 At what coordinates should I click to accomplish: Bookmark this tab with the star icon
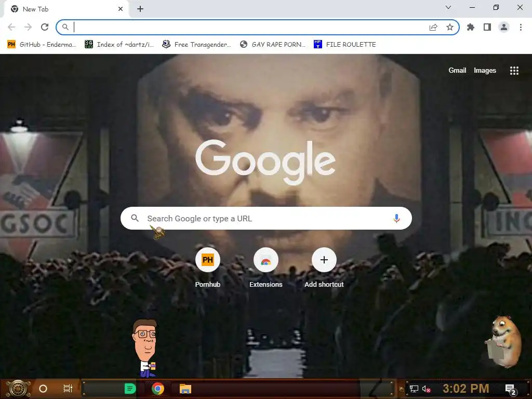[450, 27]
